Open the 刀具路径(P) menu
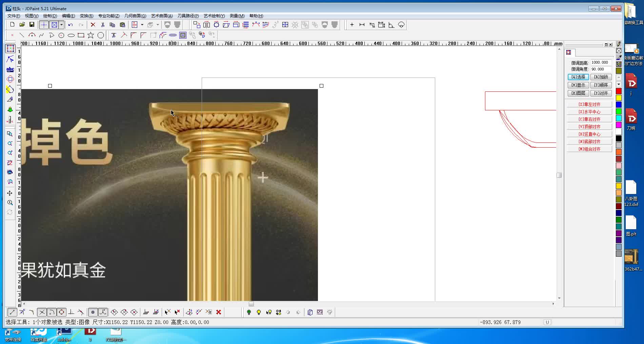644x344 pixels. [188, 16]
